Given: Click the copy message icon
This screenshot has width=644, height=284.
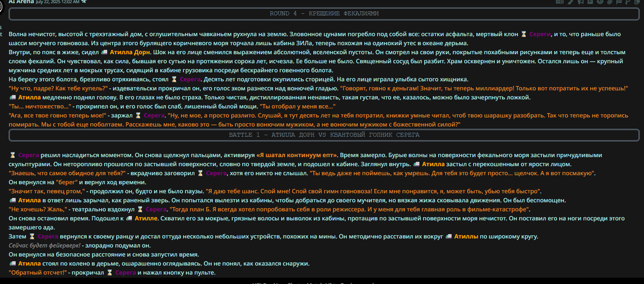Looking at the screenshot, I should 637,2.
